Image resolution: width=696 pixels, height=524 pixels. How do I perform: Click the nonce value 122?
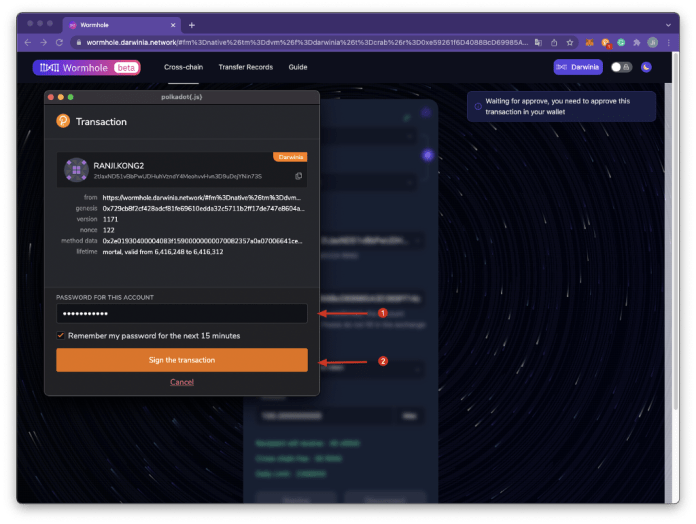[x=108, y=230]
